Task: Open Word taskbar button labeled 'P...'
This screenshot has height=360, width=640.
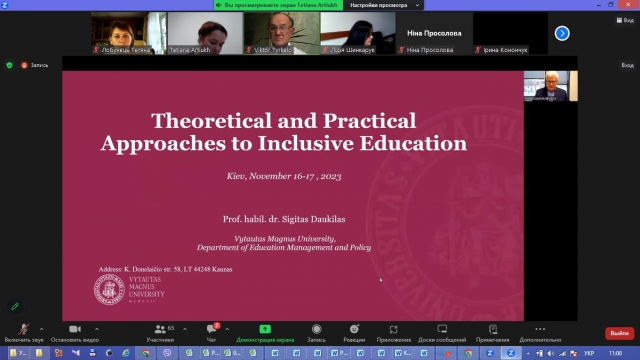Action: (x=339, y=353)
